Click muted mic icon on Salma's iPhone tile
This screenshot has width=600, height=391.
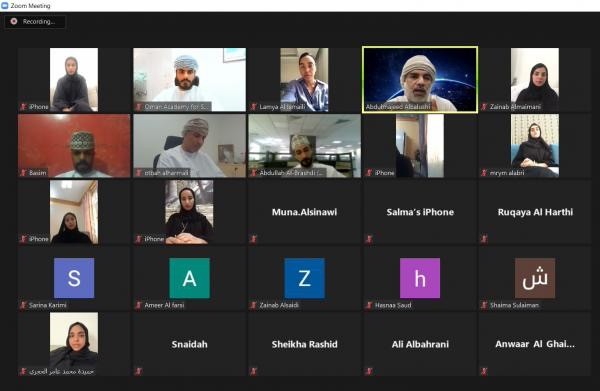coord(369,239)
